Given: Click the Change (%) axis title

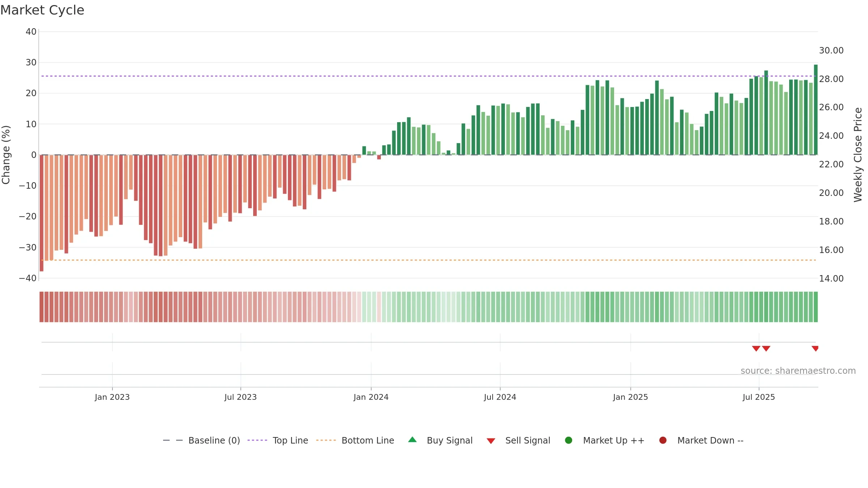Looking at the screenshot, I should pyautogui.click(x=6, y=155).
